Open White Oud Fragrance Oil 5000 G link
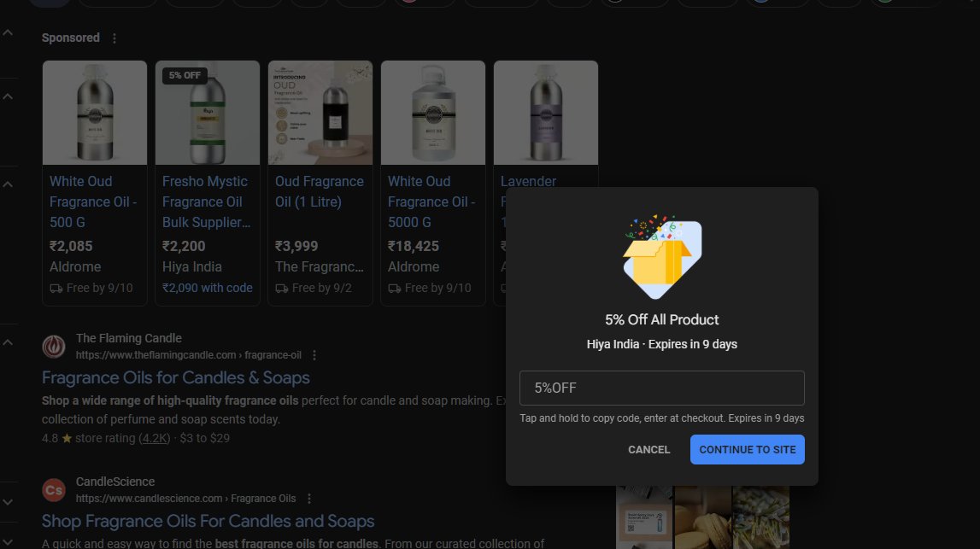 pos(431,201)
